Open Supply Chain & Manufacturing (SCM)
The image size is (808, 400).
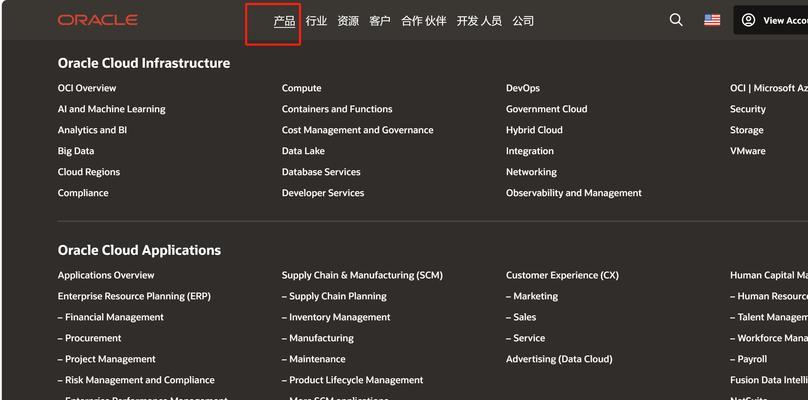pyautogui.click(x=362, y=275)
